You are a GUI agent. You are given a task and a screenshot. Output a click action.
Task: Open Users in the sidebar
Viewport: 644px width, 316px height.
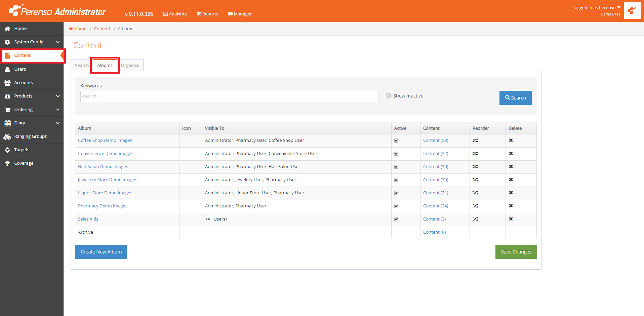click(x=32, y=69)
